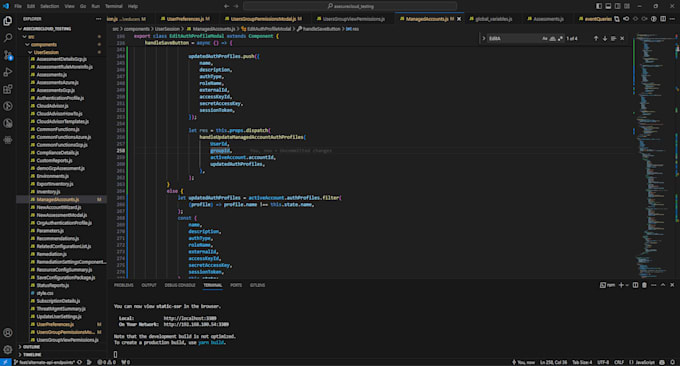Maximize the panel with the up chevron
This screenshot has height=366, width=680.
(663, 285)
